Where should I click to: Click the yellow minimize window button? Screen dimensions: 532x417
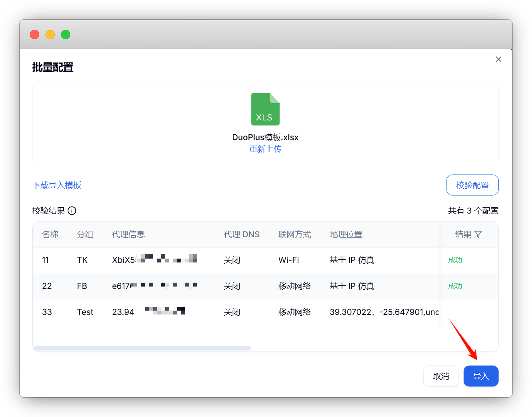50,35
